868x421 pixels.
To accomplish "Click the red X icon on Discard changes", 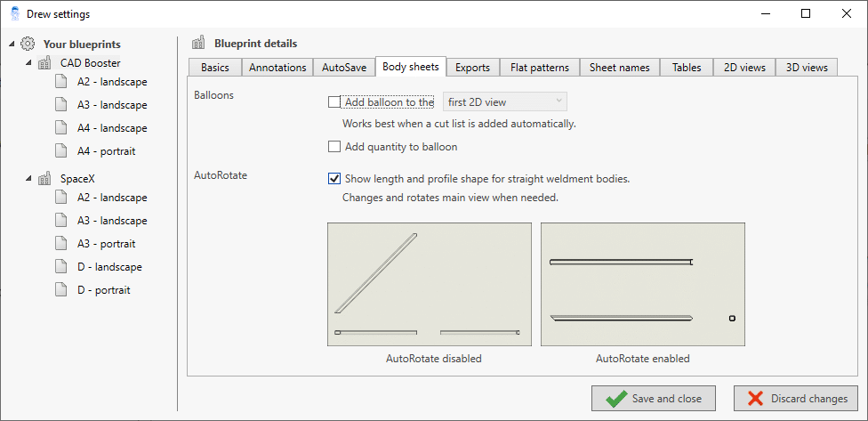I will (x=756, y=399).
